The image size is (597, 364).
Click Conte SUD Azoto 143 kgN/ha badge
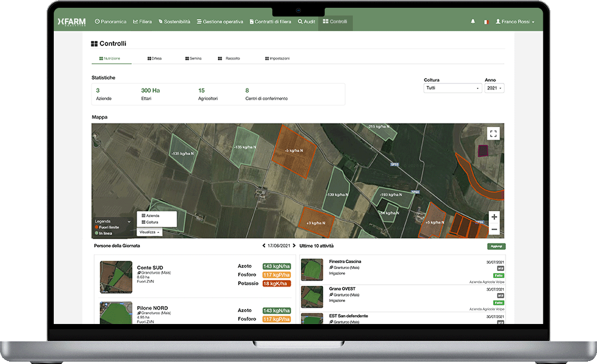[x=276, y=267]
